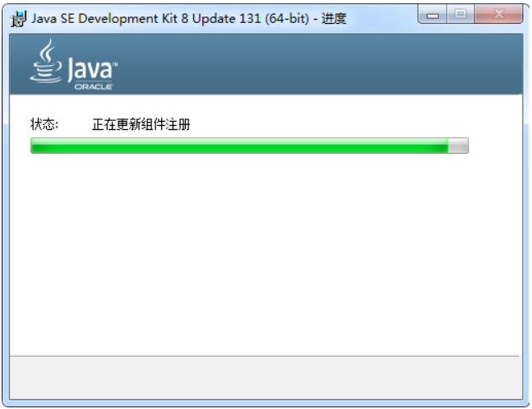532x409 pixels.
Task: Click 进度 at end of window title
Action: [334, 18]
